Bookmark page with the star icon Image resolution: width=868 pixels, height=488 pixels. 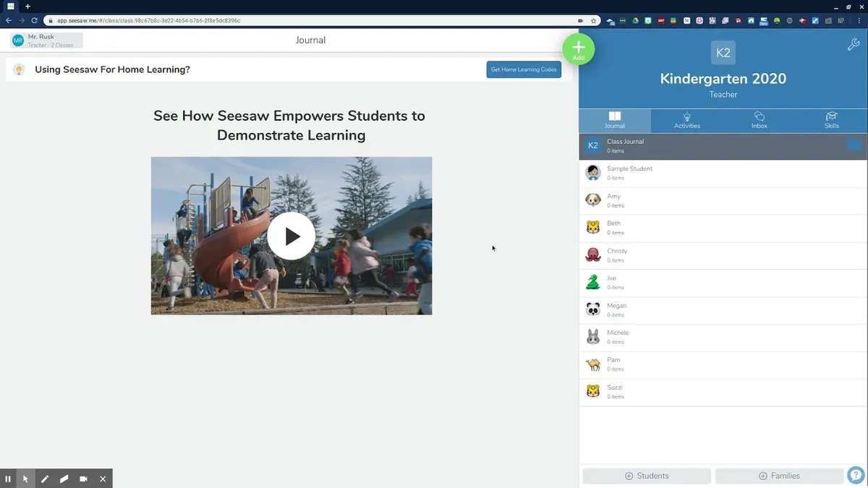click(x=594, y=21)
